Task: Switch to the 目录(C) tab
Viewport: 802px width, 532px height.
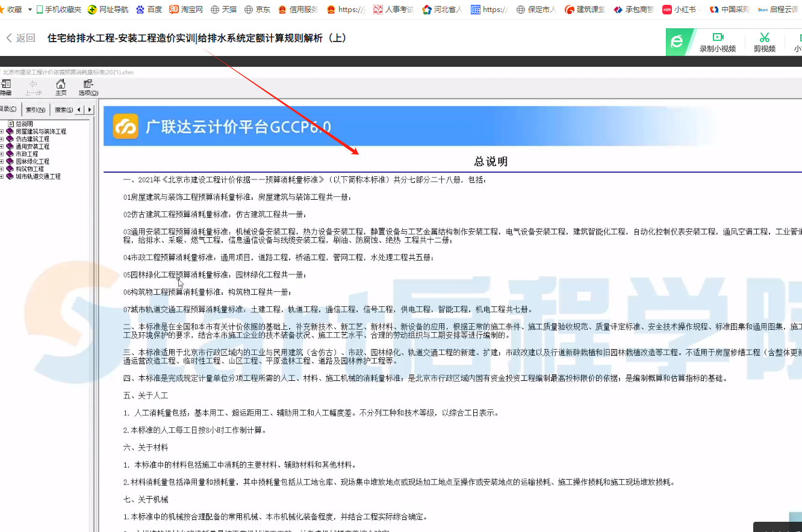Action: pyautogui.click(x=9, y=109)
